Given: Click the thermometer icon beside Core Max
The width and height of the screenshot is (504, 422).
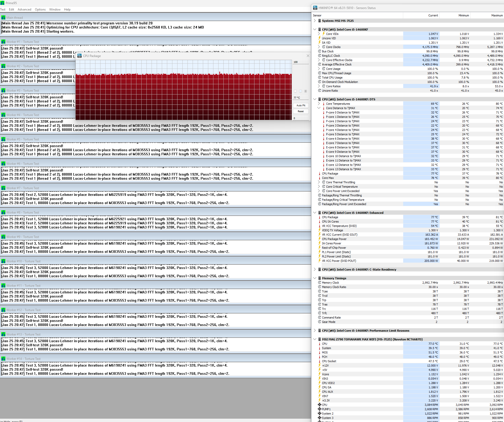Looking at the screenshot, I should [320, 178].
